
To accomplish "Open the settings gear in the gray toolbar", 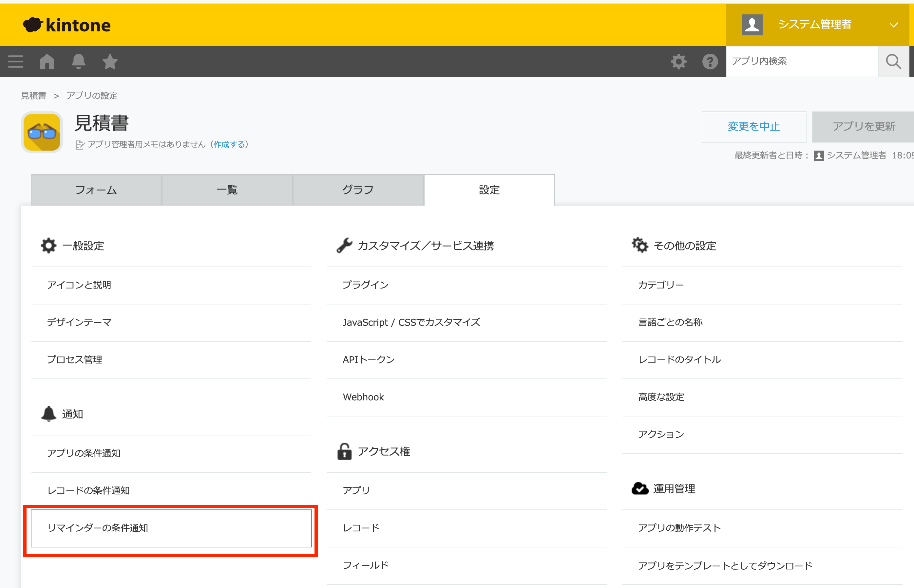I will (x=679, y=62).
